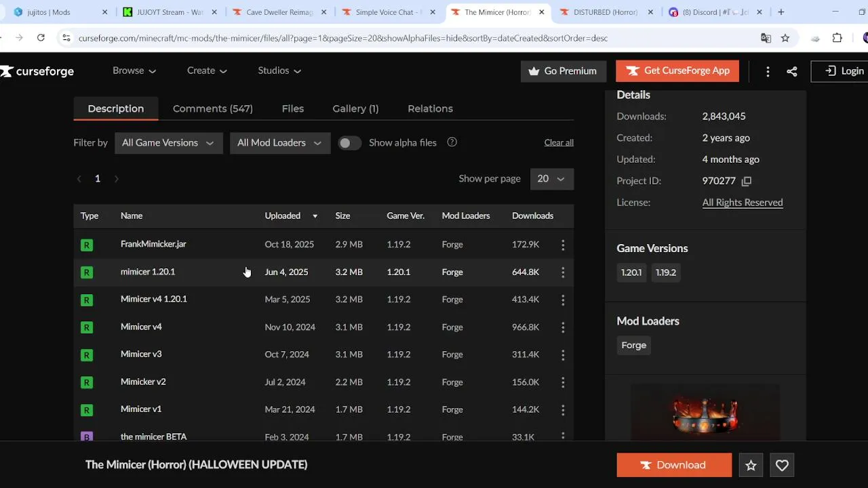868x488 pixels.
Task: Open All Mod Loaders filter dropdown
Action: pyautogui.click(x=280, y=143)
